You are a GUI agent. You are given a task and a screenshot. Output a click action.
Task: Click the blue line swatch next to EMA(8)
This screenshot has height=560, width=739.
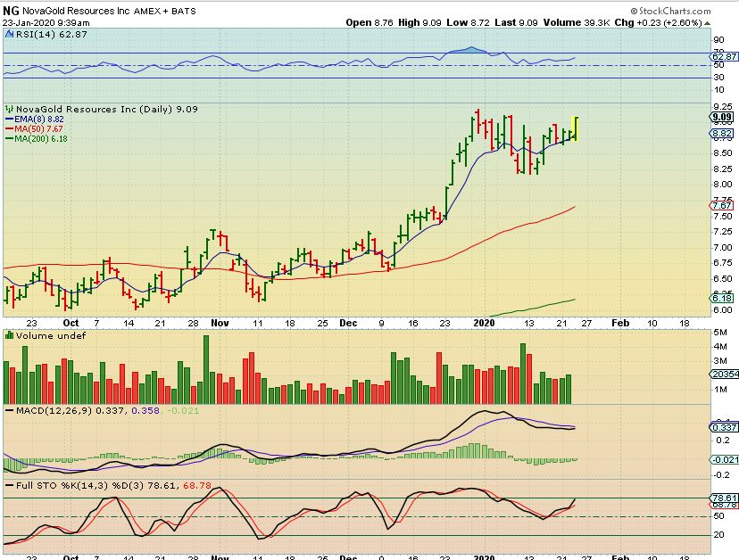point(9,119)
